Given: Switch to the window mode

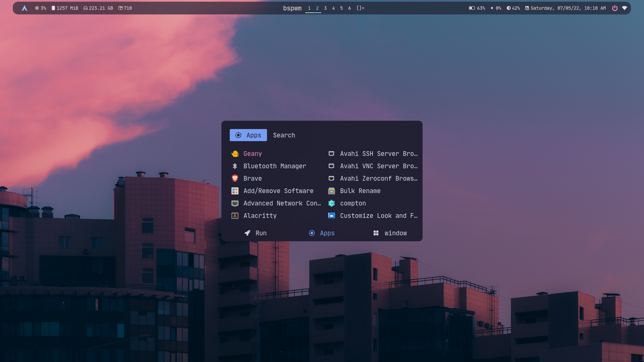Looking at the screenshot, I should point(390,233).
